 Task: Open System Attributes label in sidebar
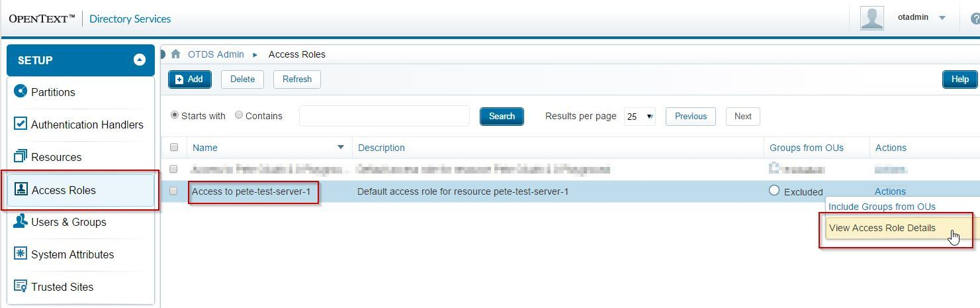point(73,254)
